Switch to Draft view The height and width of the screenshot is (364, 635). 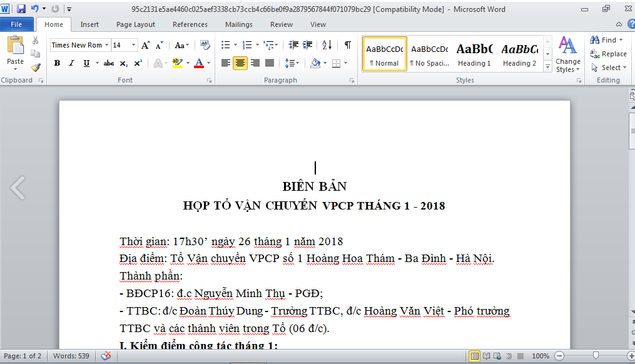(521, 356)
